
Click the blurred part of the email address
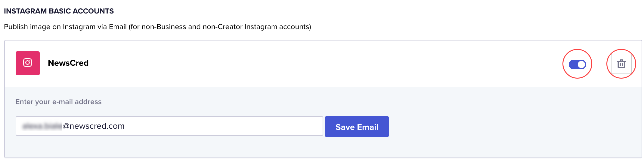42,126
